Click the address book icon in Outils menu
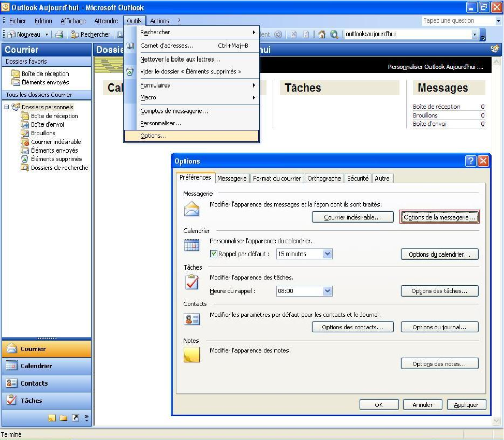 click(x=130, y=46)
